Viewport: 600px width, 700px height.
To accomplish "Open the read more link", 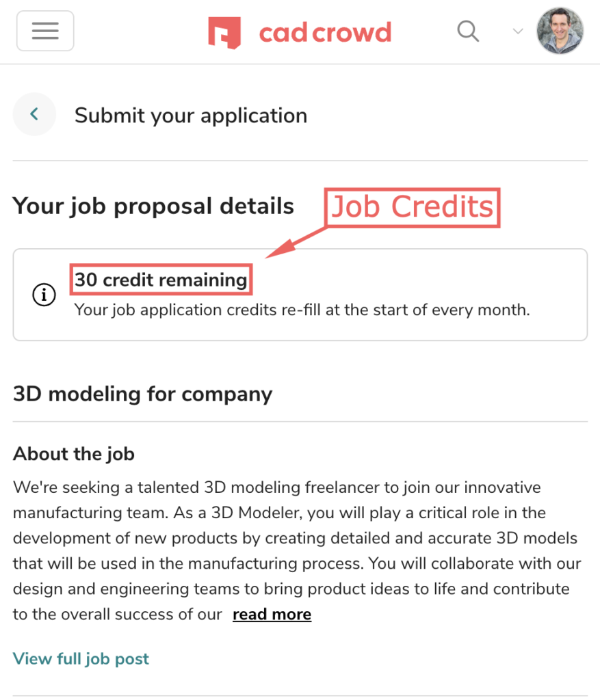I will coord(272,614).
